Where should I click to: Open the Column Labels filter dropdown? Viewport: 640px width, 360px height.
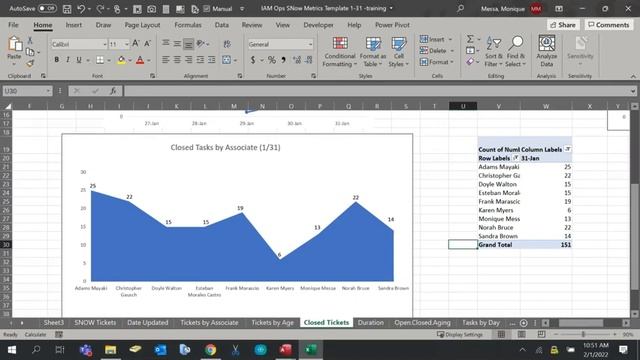pyautogui.click(x=567, y=149)
